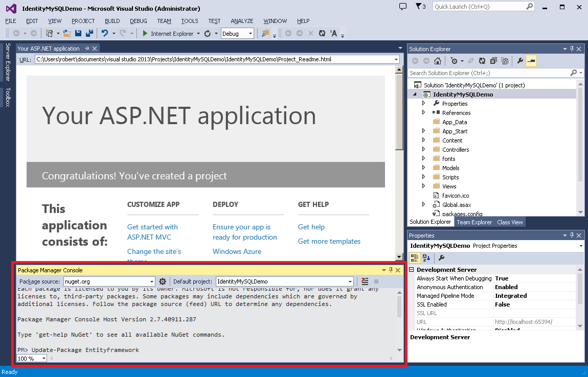Click Refresh in Solution Explorer toolbar

click(x=482, y=61)
